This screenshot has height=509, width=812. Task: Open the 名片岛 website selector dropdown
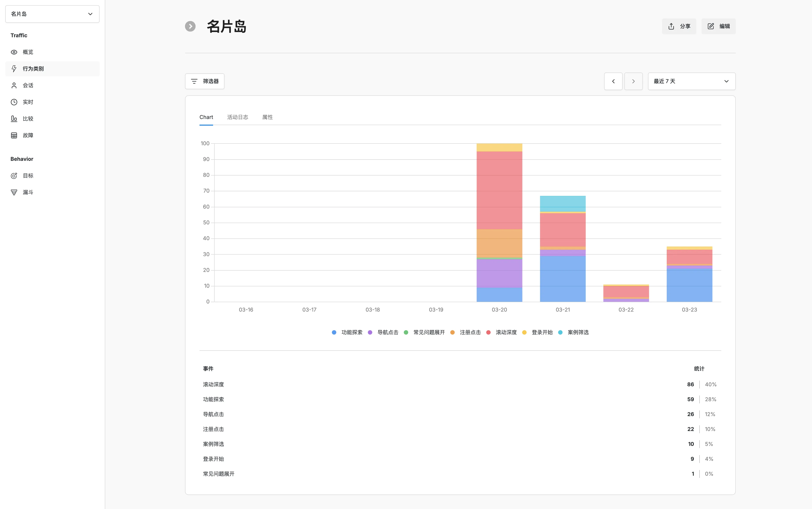[52, 14]
